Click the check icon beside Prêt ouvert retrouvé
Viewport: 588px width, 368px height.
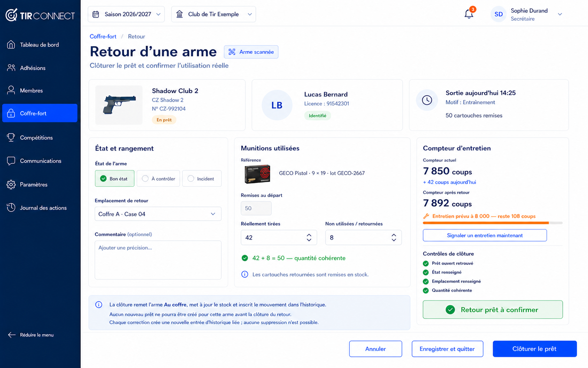pos(426,263)
